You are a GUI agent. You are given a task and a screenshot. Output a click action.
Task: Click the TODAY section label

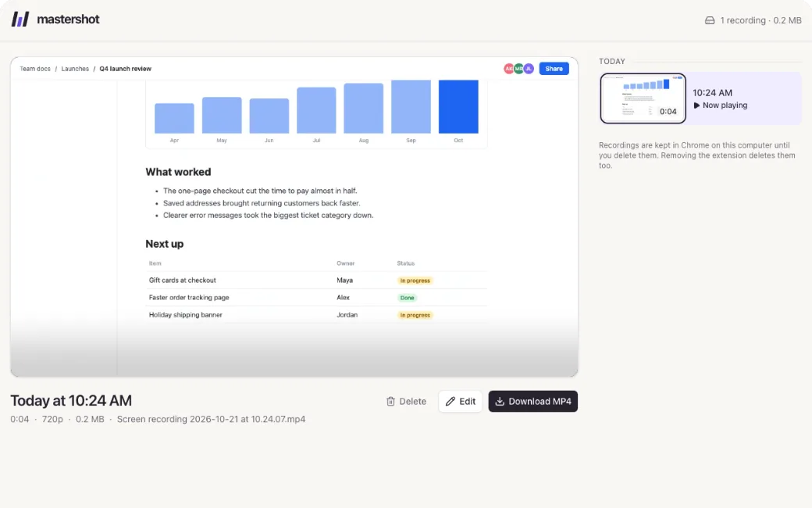pos(612,61)
